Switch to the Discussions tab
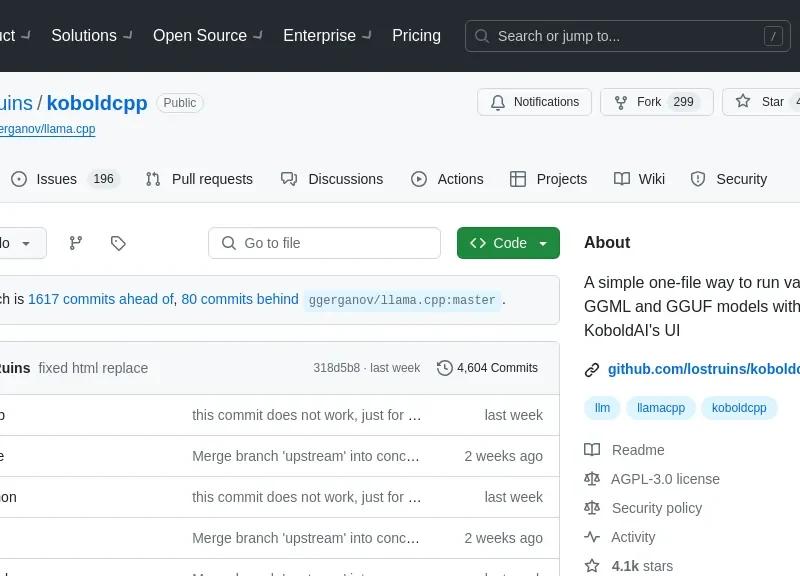 pos(332,179)
